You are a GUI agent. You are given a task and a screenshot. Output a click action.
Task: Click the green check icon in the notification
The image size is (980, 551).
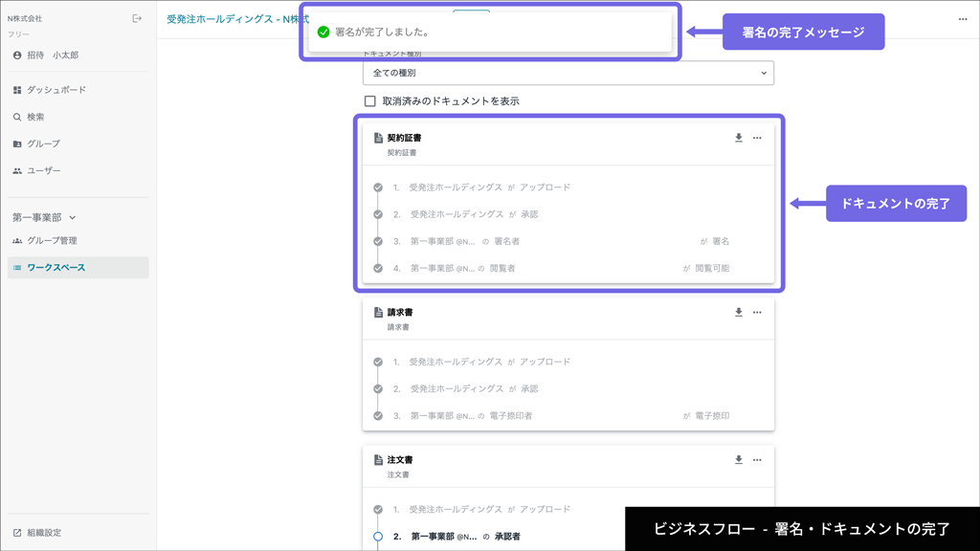(x=323, y=32)
